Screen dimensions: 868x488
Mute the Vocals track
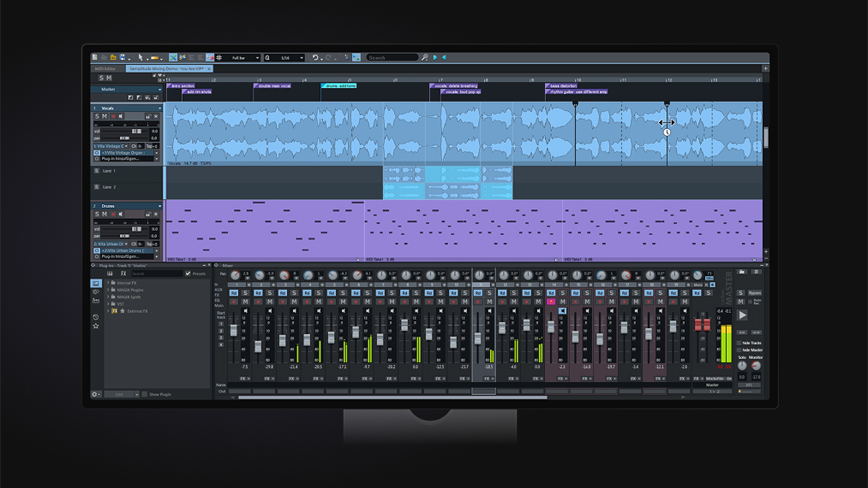tap(105, 117)
